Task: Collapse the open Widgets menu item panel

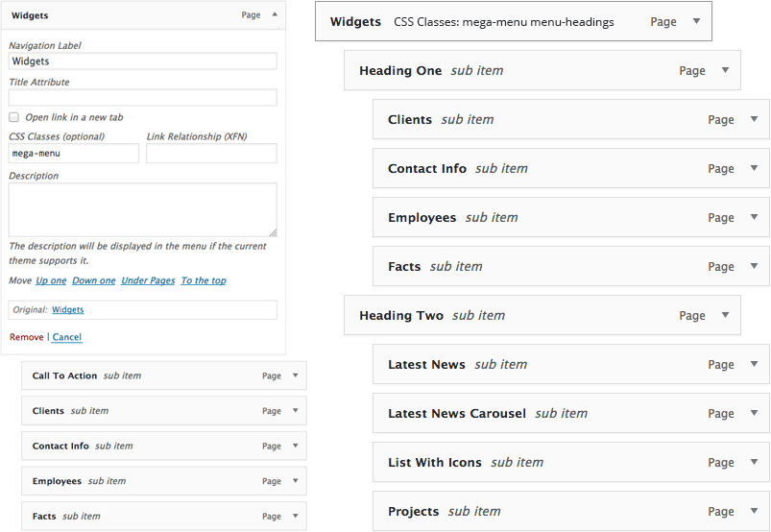Action: coord(275,14)
